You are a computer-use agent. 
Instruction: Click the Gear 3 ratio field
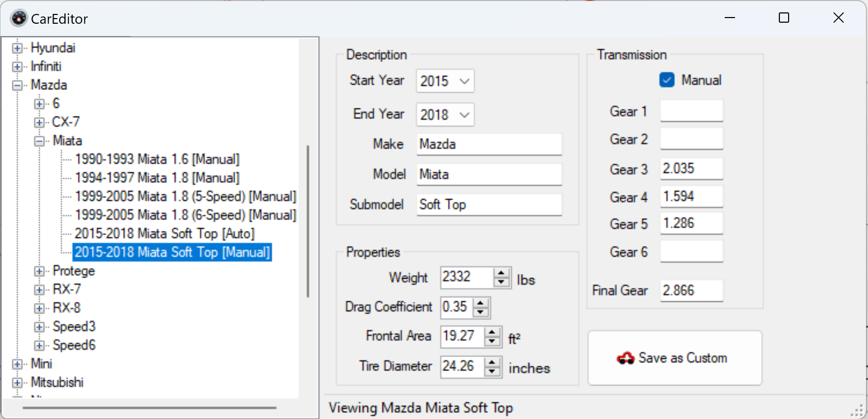(692, 169)
